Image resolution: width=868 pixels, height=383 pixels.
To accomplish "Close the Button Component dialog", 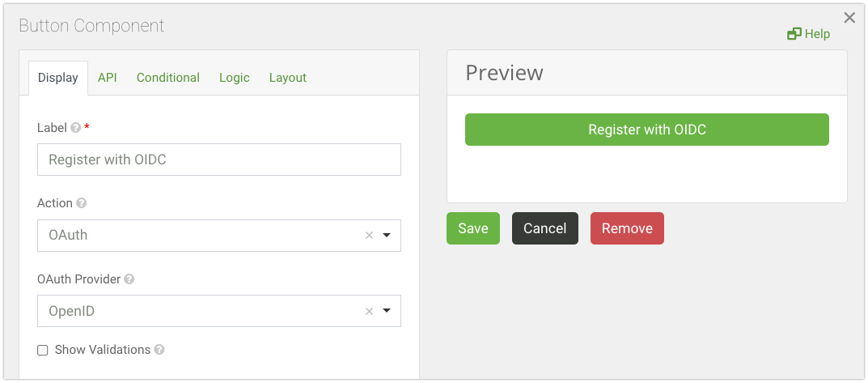I will [849, 17].
